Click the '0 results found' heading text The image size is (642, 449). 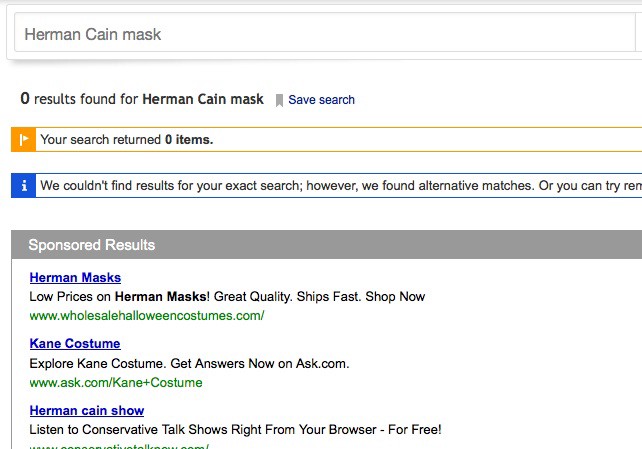(x=80, y=99)
